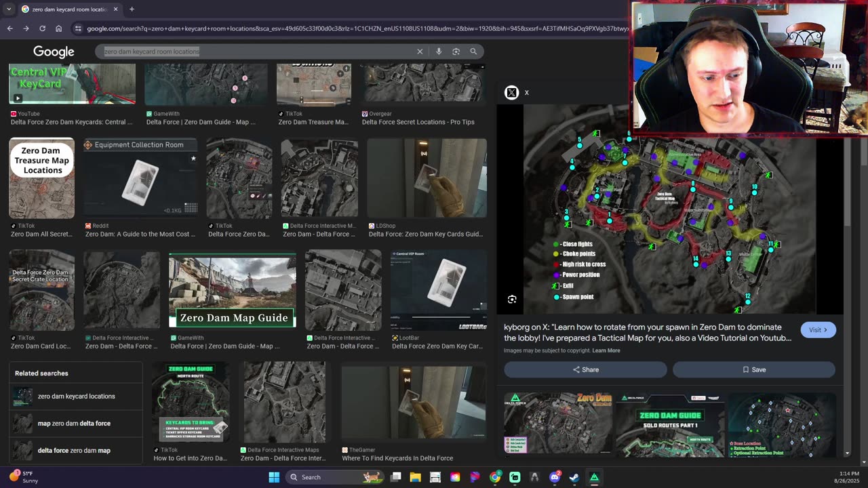Image resolution: width=868 pixels, height=488 pixels.
Task: Search by image with the lens icon
Action: [456, 52]
